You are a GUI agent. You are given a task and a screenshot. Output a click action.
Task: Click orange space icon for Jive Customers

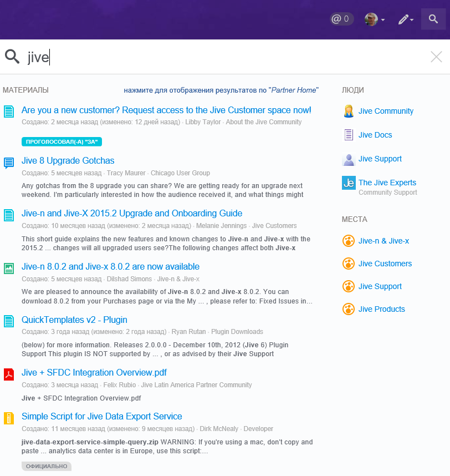pyautogui.click(x=349, y=264)
